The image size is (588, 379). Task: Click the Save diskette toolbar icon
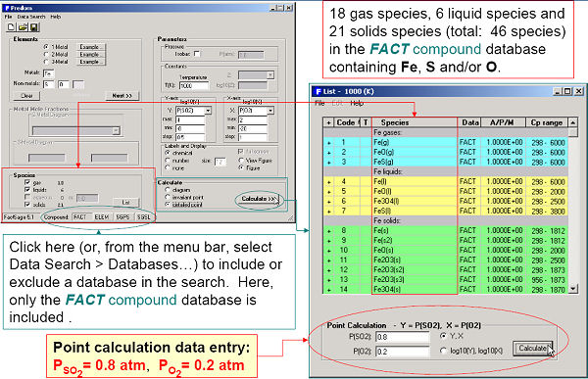click(x=33, y=27)
